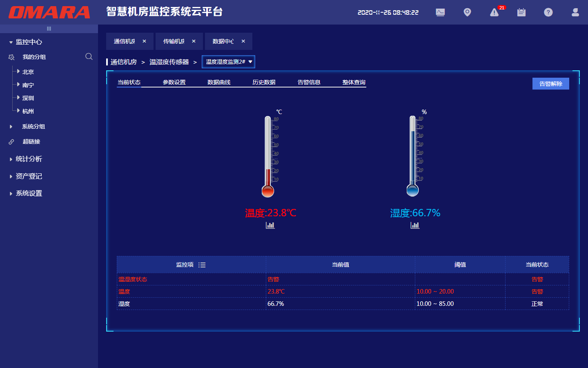588x368 pixels.
Task: Click the help question mark icon
Action: (x=548, y=12)
